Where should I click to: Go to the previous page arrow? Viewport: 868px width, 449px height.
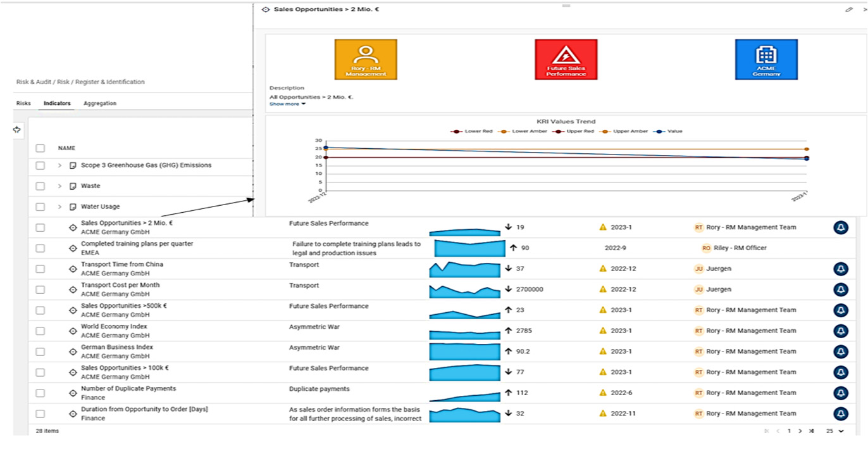coord(778,431)
